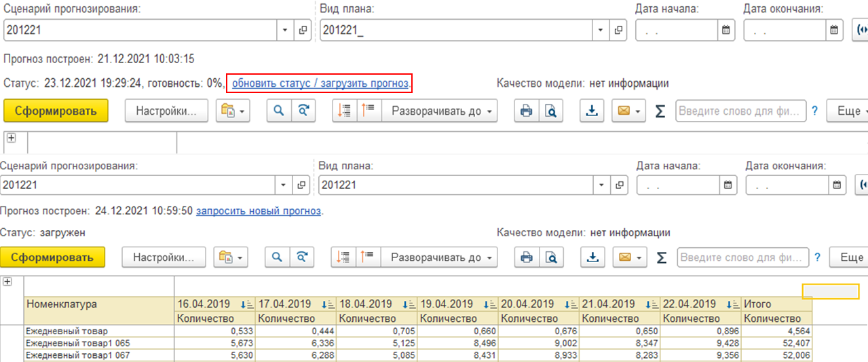This screenshot has height=362, width=868.
Task: Open the calendar picker for the upper Дата начала
Action: pyautogui.click(x=726, y=30)
